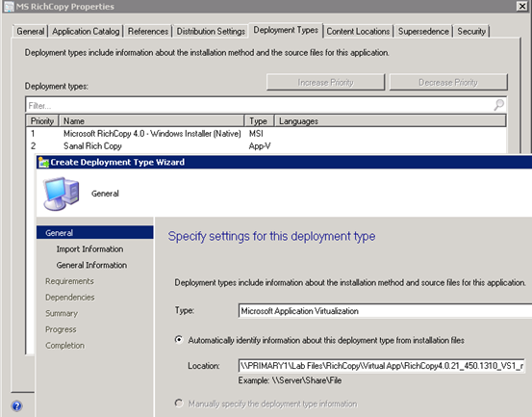Select General step in wizard sidebar
This screenshot has width=532, height=417.
point(94,233)
